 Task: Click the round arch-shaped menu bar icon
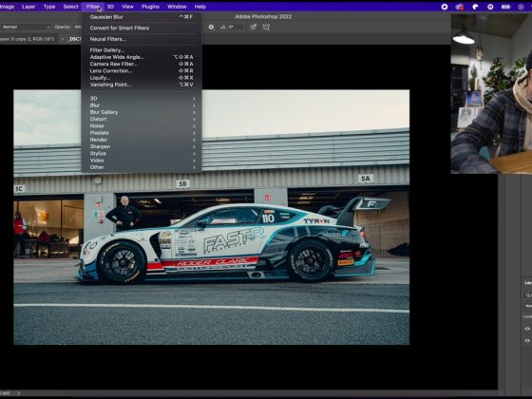[490, 7]
